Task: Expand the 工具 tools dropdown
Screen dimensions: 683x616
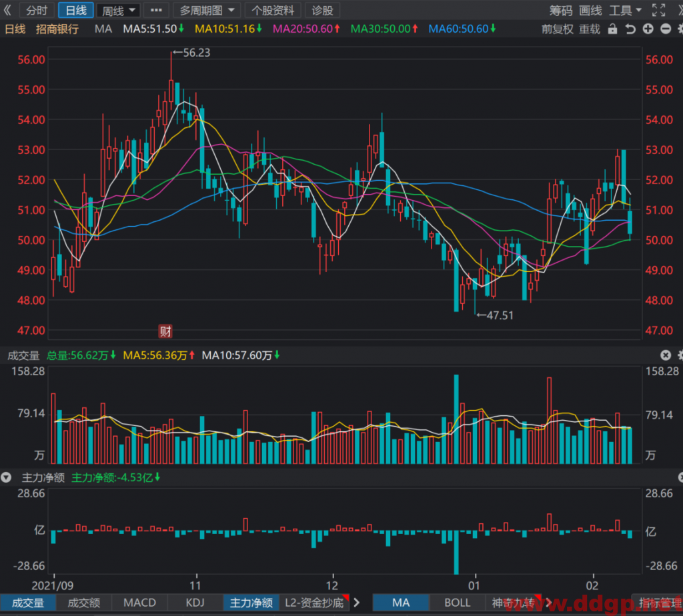Action: pos(625,10)
